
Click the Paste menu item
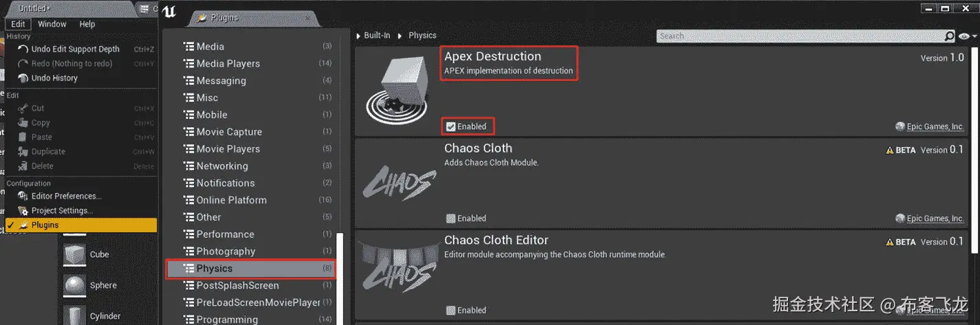[81, 137]
